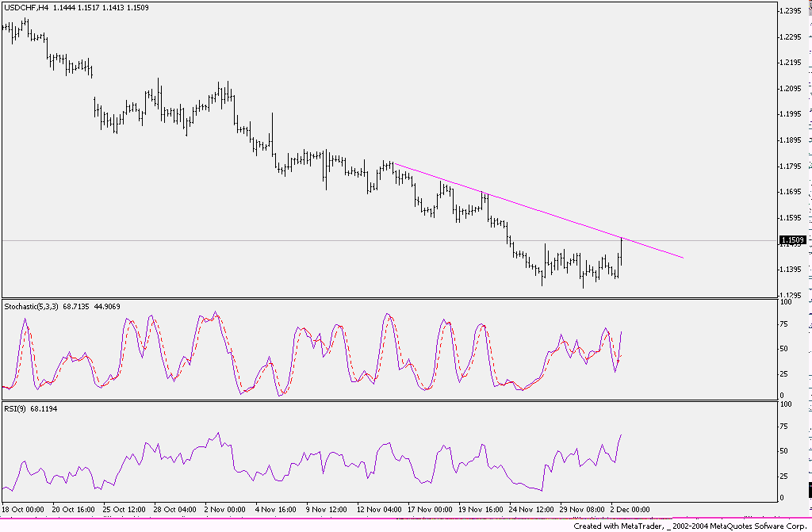The height and width of the screenshot is (532, 812).
Task: Click the 9 Nov 12:00 time label
Action: (326, 510)
